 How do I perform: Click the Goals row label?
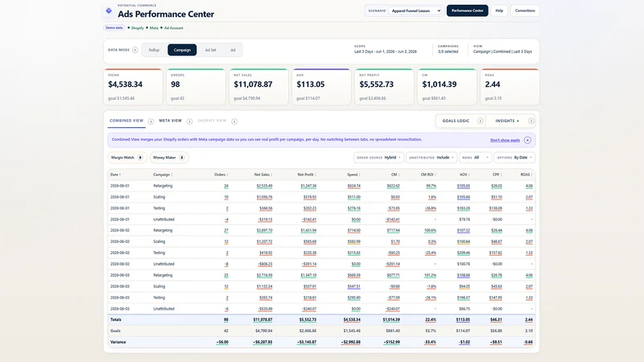click(x=115, y=331)
